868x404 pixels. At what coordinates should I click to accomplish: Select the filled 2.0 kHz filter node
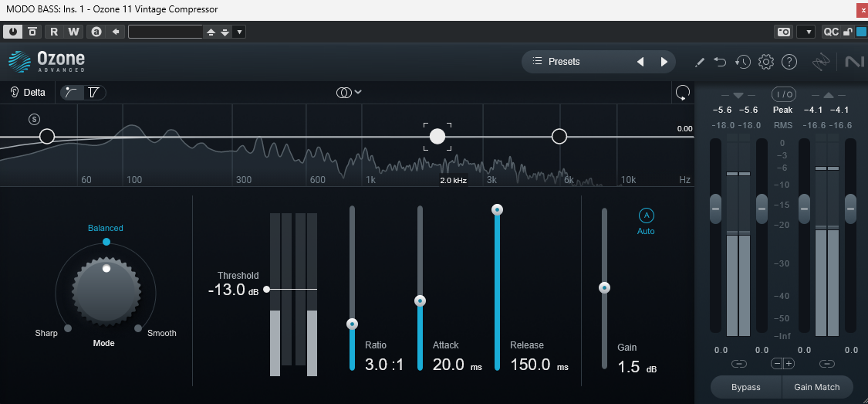point(437,136)
